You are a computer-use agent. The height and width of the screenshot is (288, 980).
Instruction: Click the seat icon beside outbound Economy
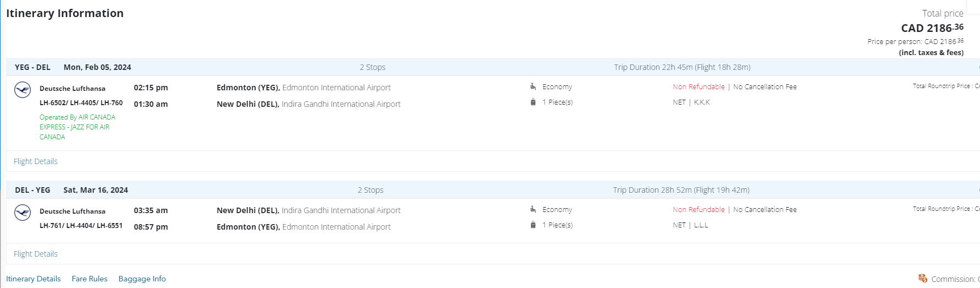pos(533,86)
